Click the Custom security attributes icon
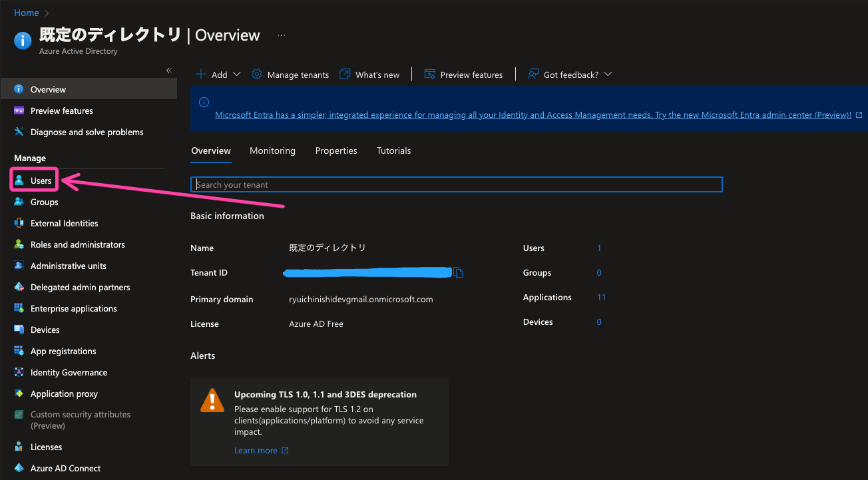The image size is (868, 480). click(x=19, y=415)
